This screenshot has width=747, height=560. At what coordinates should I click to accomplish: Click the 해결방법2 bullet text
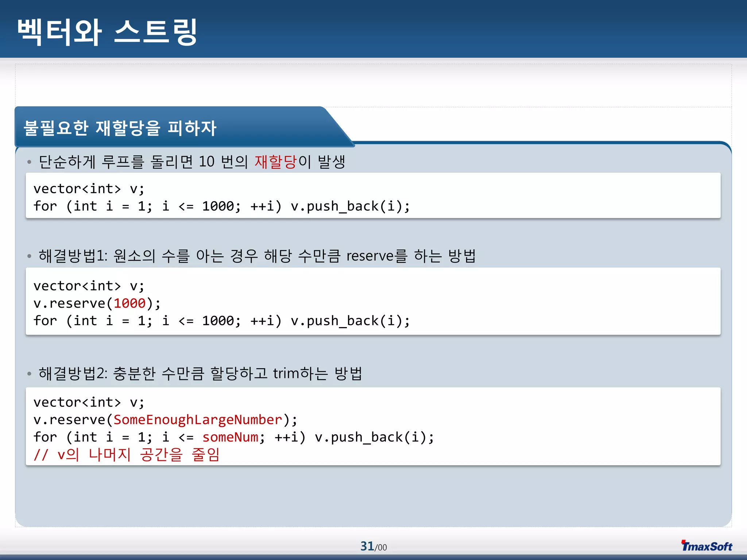point(200,373)
